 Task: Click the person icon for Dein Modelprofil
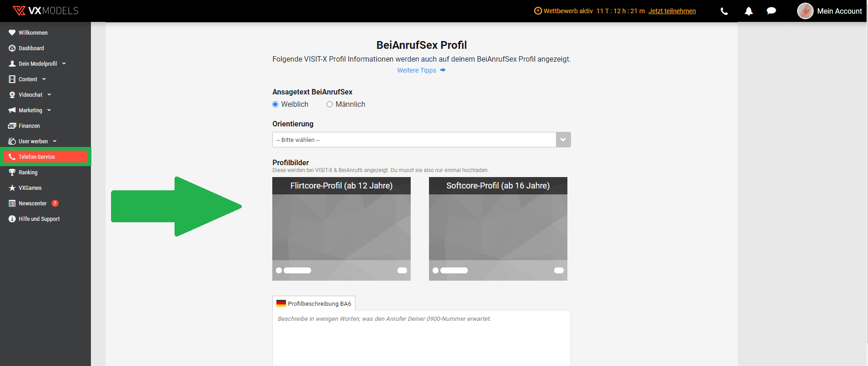point(12,64)
